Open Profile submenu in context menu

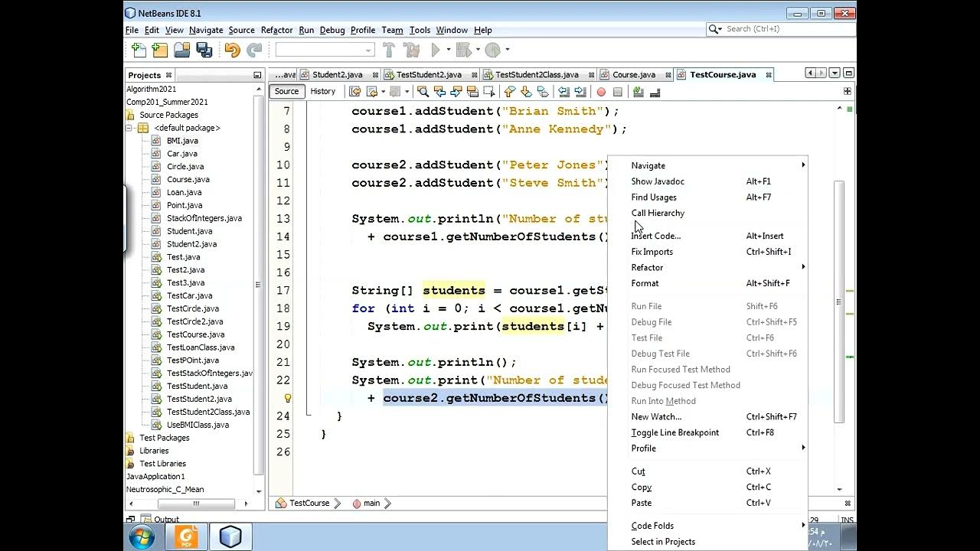click(708, 448)
